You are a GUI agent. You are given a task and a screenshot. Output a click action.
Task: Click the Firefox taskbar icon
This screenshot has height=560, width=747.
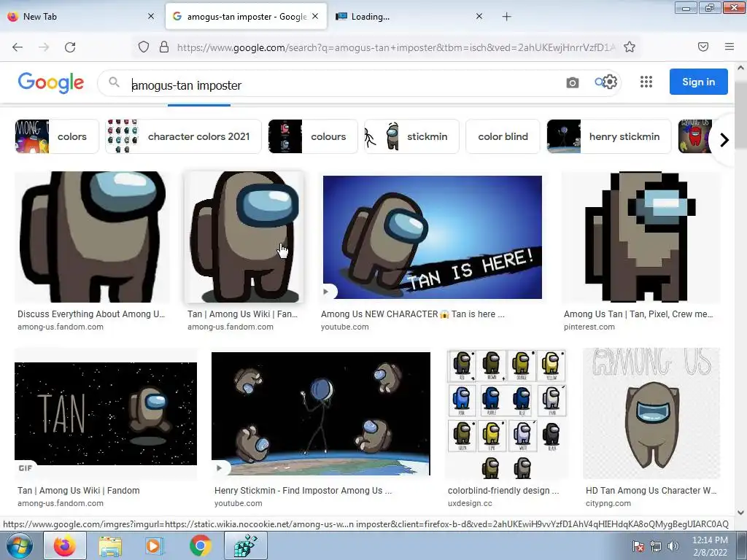point(64,545)
